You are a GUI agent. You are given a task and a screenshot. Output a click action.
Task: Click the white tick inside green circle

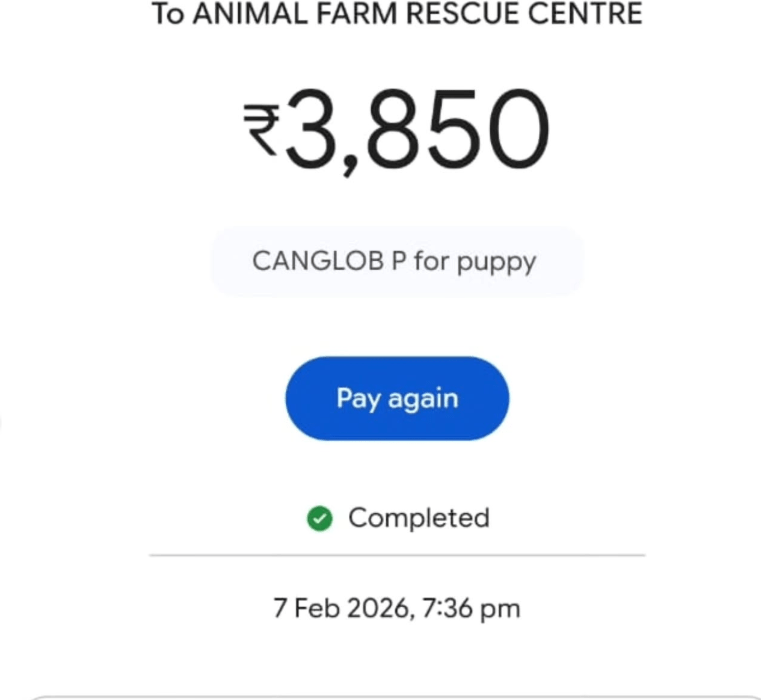coord(320,518)
